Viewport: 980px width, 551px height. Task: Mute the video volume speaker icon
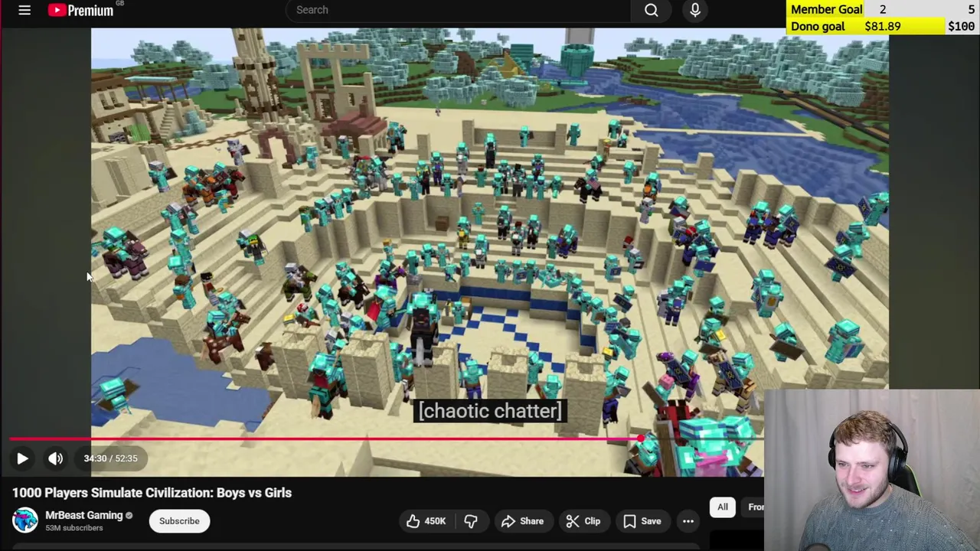[55, 458]
